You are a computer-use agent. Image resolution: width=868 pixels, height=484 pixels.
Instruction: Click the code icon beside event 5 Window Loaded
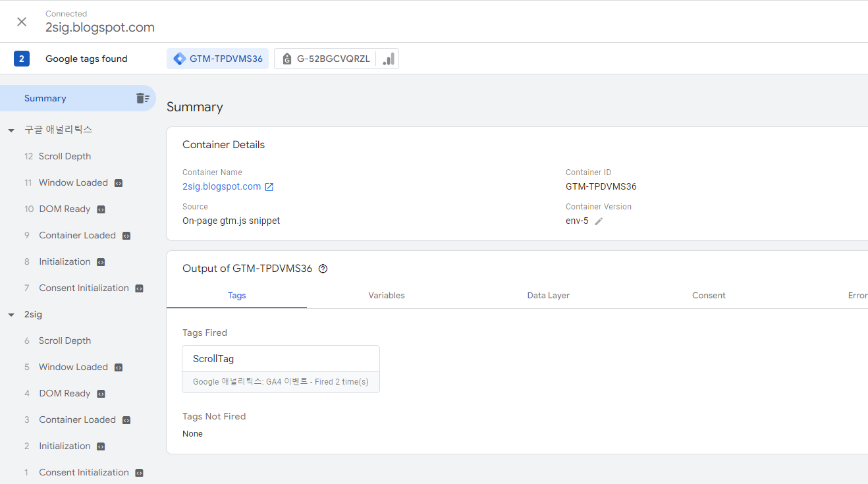[119, 367]
